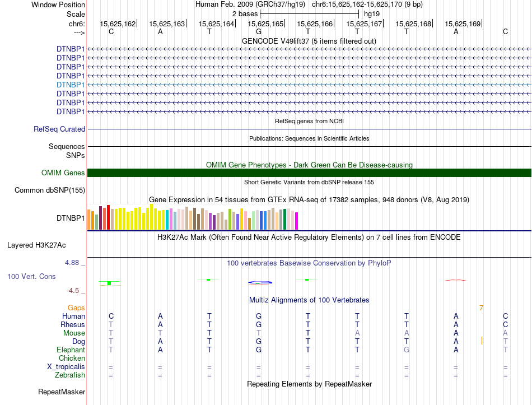Click the 100 Vert. Cons track label

[x=31, y=276]
